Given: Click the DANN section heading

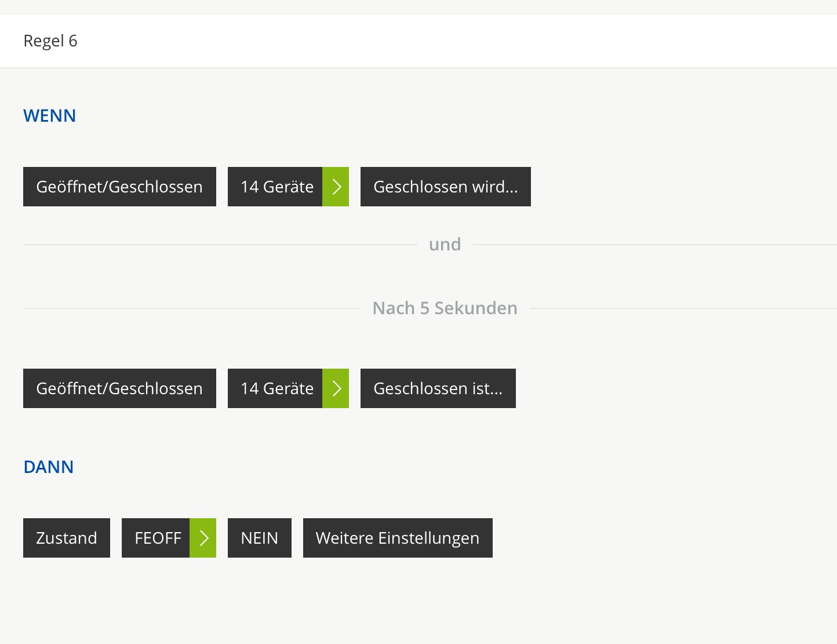Looking at the screenshot, I should (x=49, y=467).
